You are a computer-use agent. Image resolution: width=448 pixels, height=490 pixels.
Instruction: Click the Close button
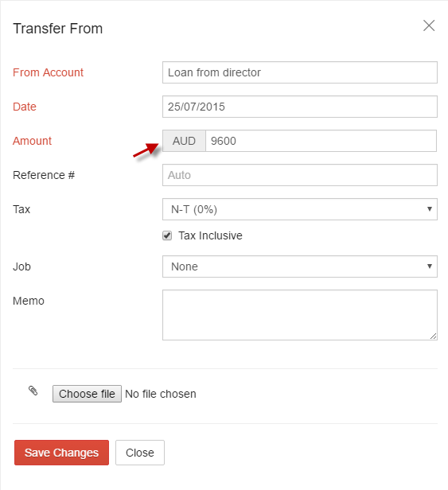(x=140, y=453)
